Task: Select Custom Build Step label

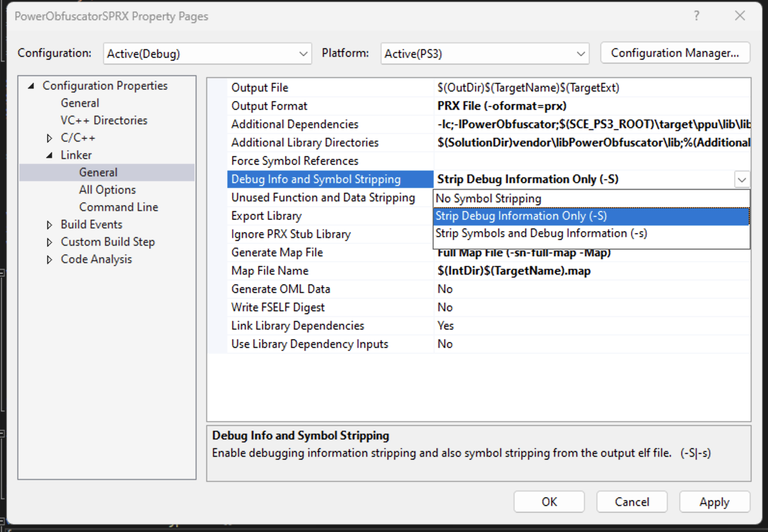Action: [x=108, y=242]
